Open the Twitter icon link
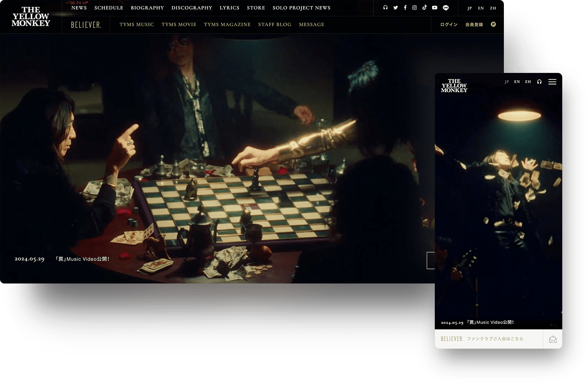588x383 pixels. coord(395,8)
